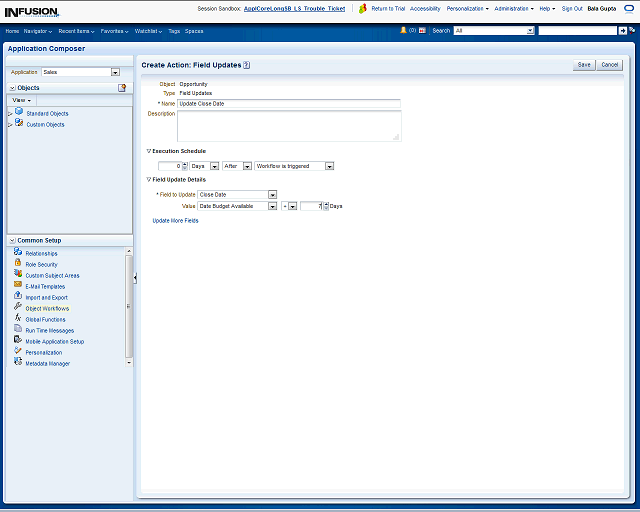Open the Application Sales dropdown

pyautogui.click(x=115, y=72)
